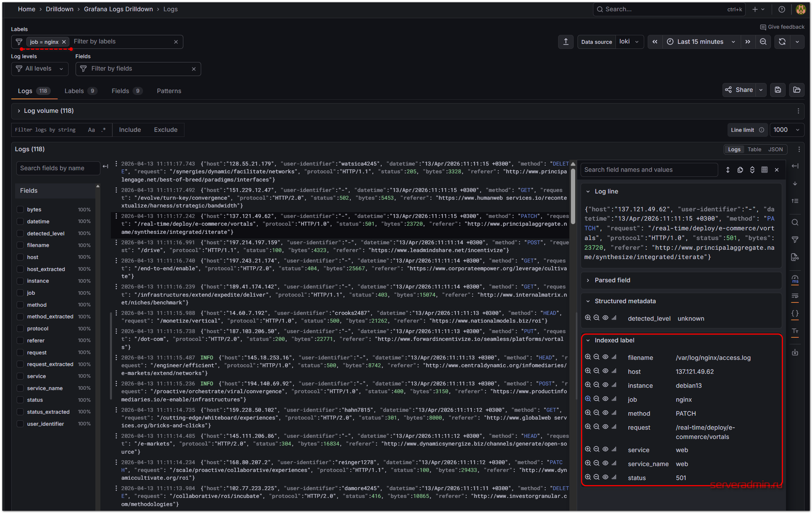Click the copy log line icon in the details panel
Image resolution: width=812 pixels, height=513 pixels.
pos(740,170)
